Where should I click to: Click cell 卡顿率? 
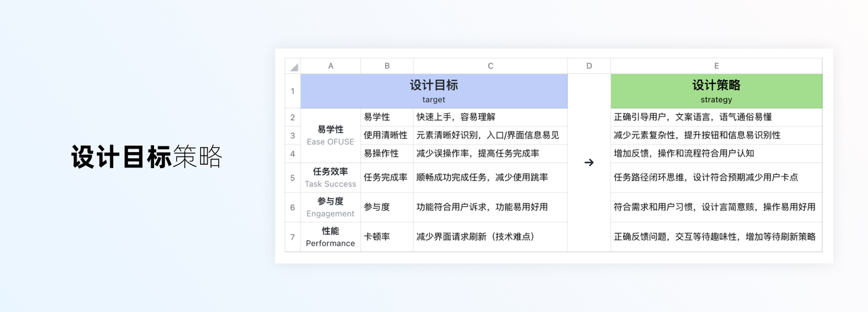[387, 237]
